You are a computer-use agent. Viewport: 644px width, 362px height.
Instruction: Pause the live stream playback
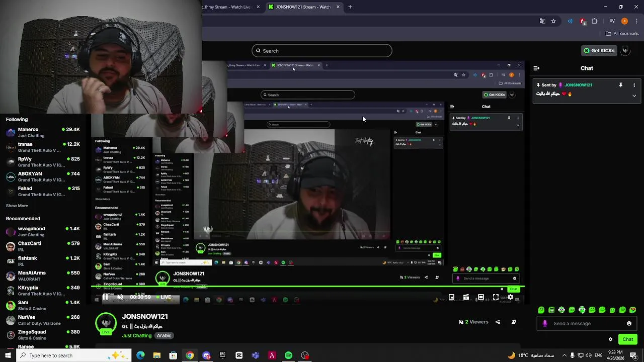pyautogui.click(x=105, y=297)
